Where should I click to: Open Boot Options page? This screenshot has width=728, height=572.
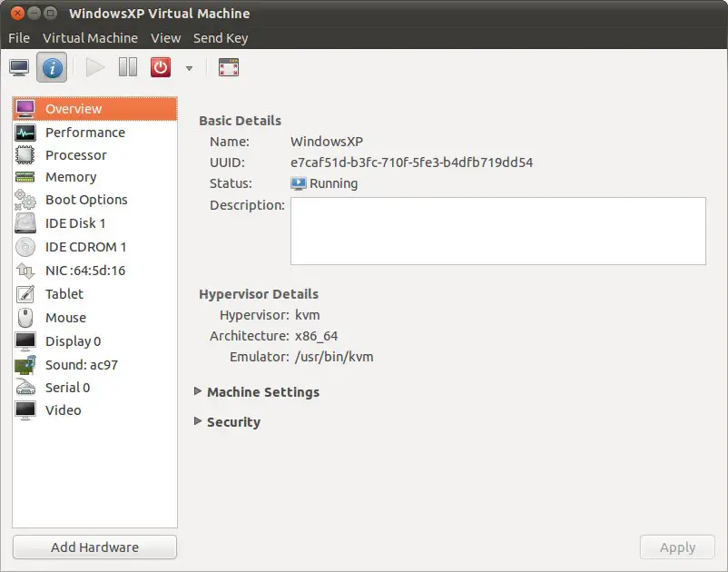[x=85, y=200]
